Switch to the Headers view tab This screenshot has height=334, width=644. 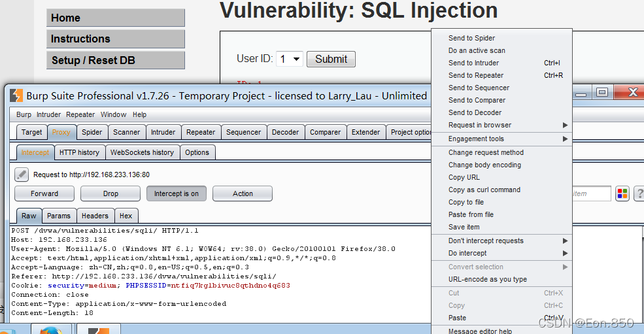coord(95,216)
